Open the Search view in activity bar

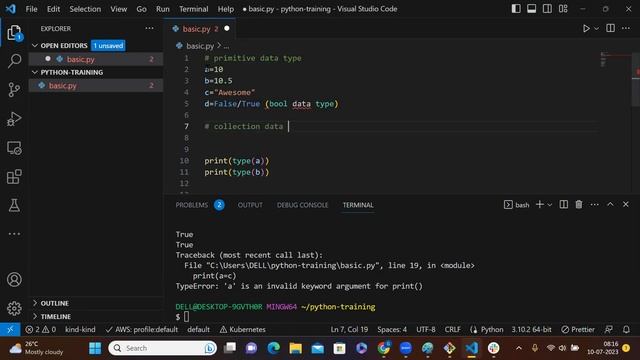click(x=14, y=61)
